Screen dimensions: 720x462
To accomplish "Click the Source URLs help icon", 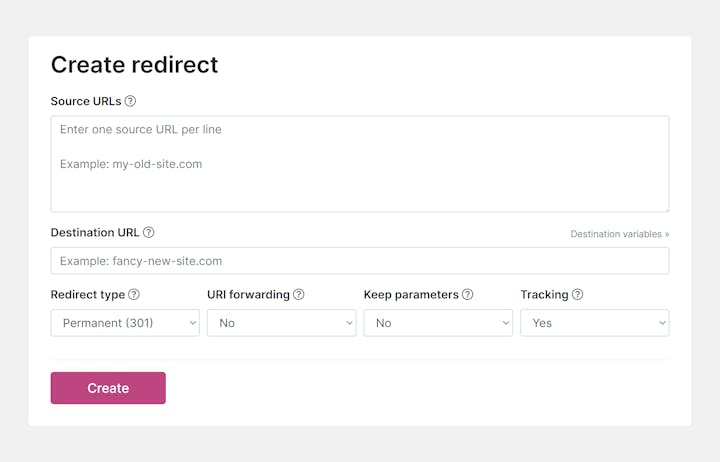I will point(130,101).
